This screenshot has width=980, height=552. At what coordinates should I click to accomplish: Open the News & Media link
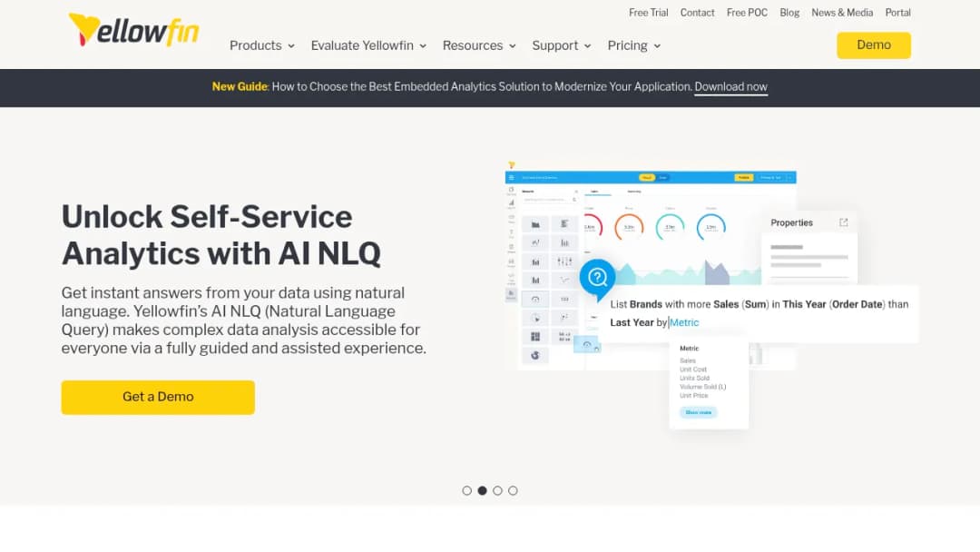[x=842, y=13]
